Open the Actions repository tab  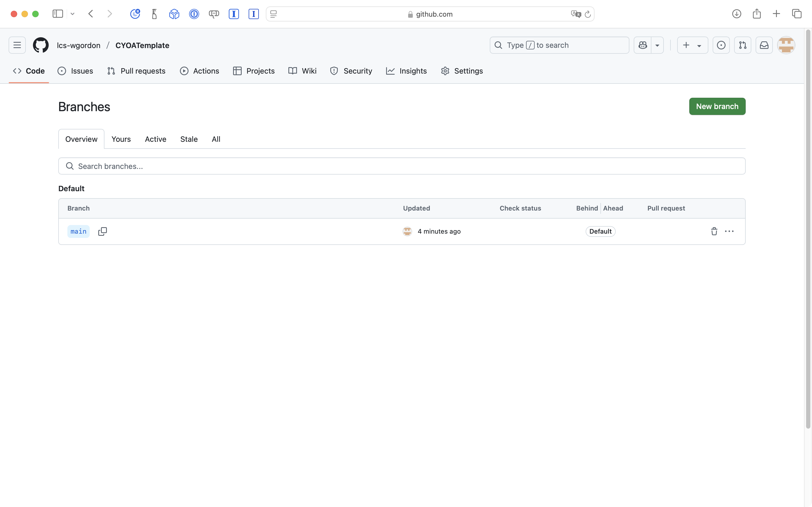click(200, 71)
